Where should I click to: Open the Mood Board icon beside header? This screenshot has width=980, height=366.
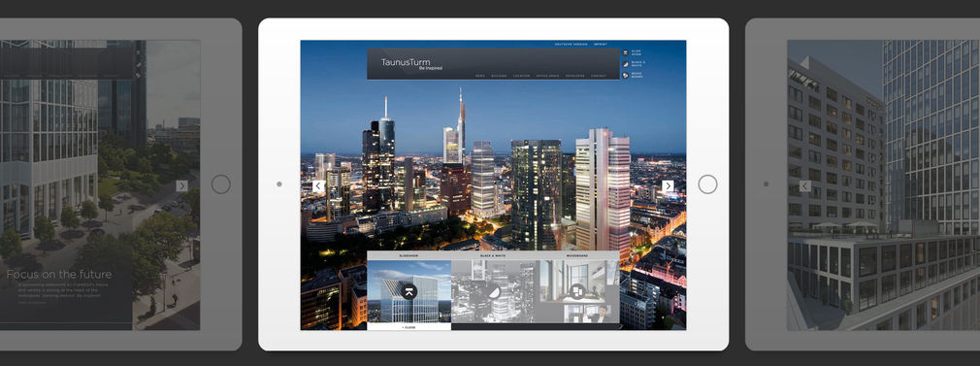coord(626,75)
